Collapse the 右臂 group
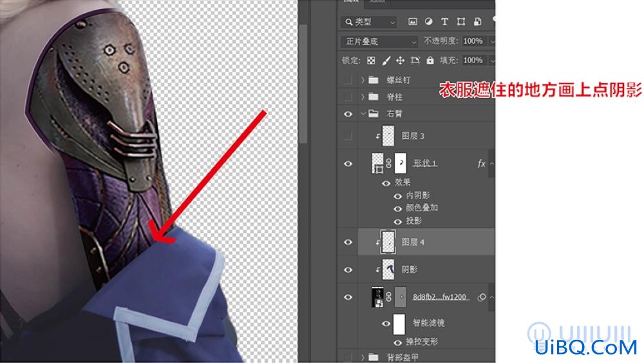 (x=363, y=113)
